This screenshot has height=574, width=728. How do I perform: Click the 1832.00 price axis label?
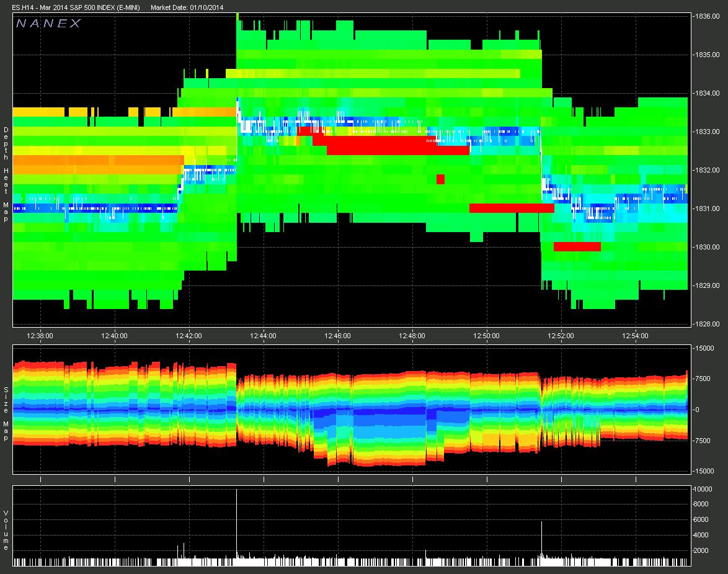click(x=707, y=170)
